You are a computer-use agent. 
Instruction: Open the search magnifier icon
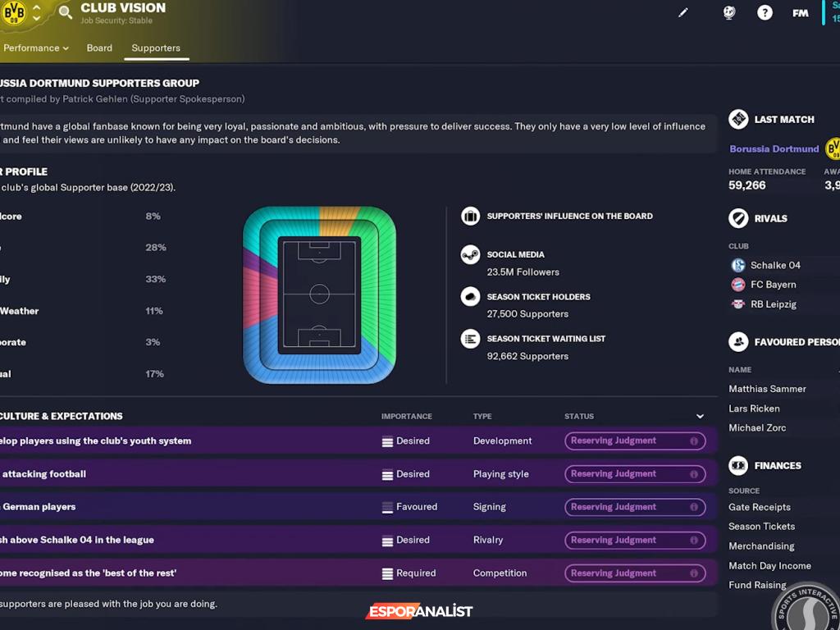pyautogui.click(x=66, y=12)
